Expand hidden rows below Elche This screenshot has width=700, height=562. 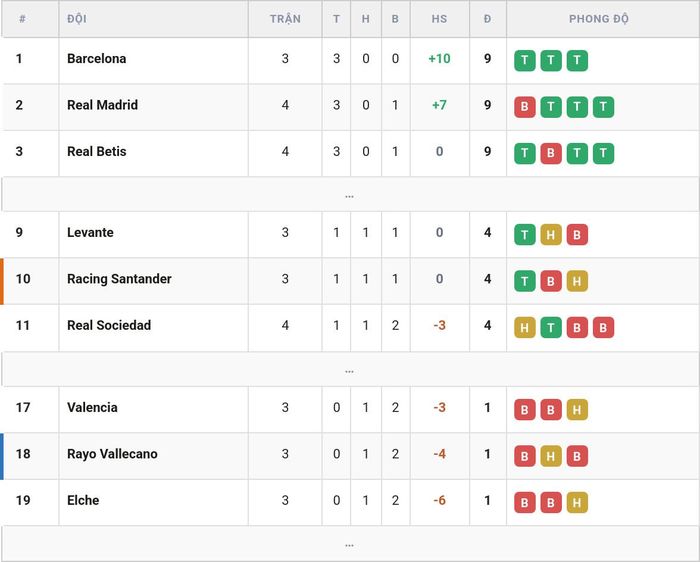(x=350, y=544)
